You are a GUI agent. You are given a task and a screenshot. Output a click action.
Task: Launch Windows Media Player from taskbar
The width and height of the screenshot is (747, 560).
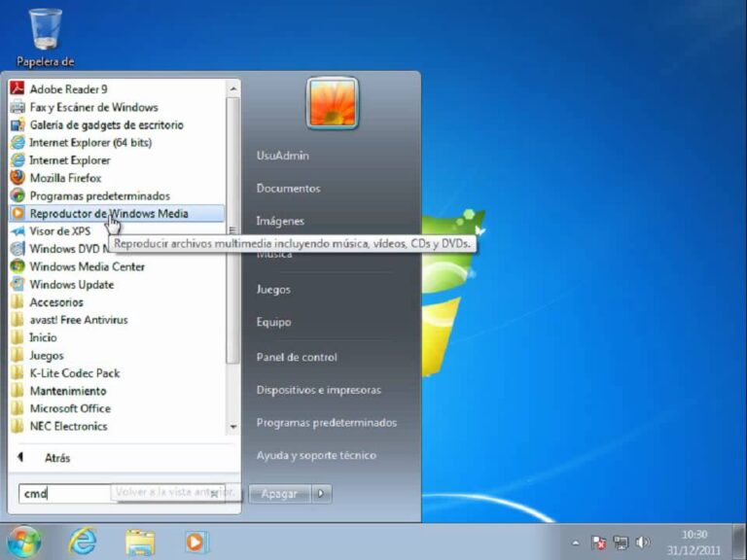point(196,542)
